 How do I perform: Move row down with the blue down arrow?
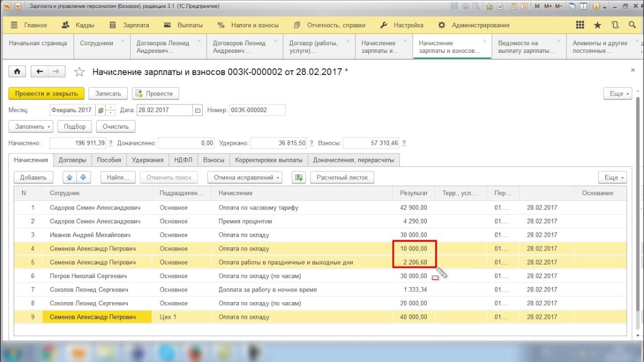pos(84,177)
